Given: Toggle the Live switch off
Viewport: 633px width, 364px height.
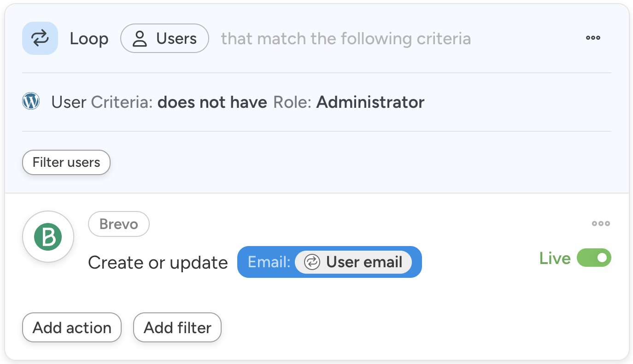Looking at the screenshot, I should click(x=594, y=258).
